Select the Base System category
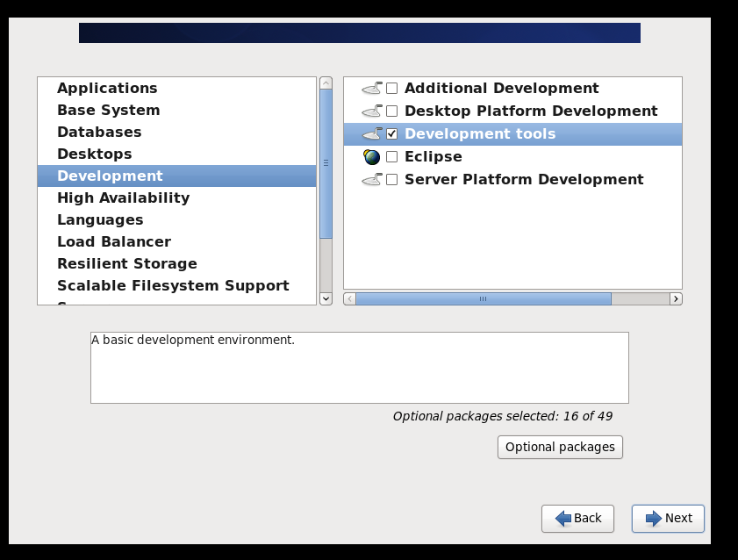The height and width of the screenshot is (560, 738). click(x=108, y=110)
